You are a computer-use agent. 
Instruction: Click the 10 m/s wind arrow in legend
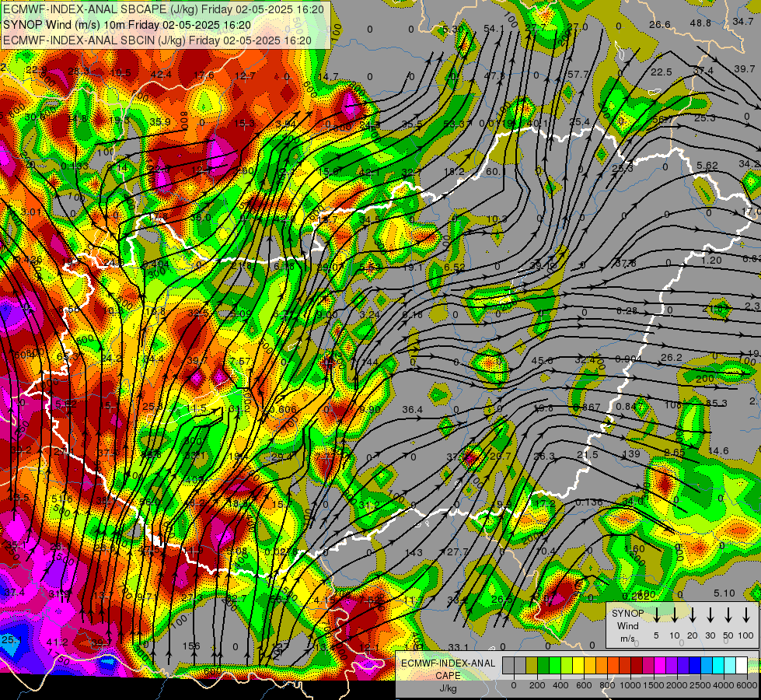pos(674,615)
